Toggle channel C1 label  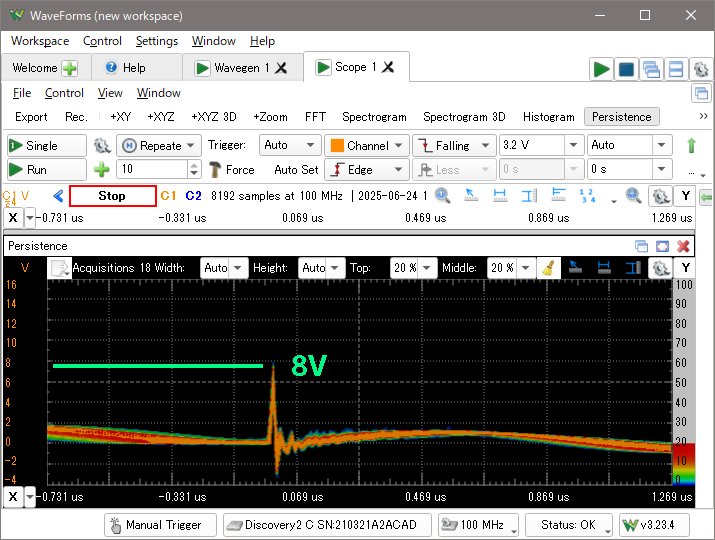click(168, 196)
